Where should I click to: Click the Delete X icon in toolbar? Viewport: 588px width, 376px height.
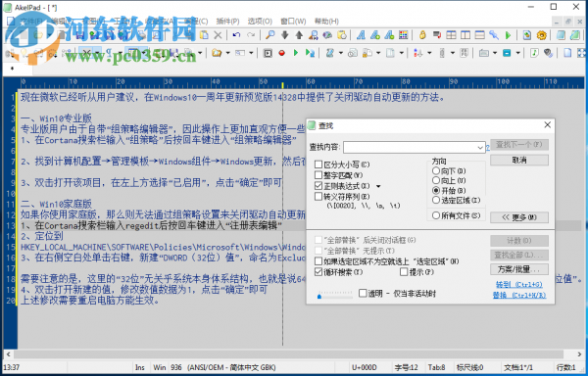(x=218, y=35)
